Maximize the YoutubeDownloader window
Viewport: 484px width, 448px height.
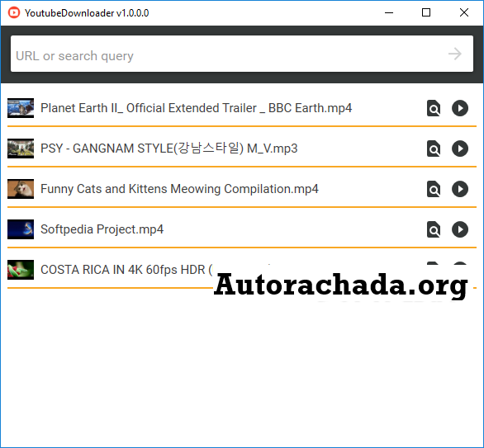(x=426, y=12)
